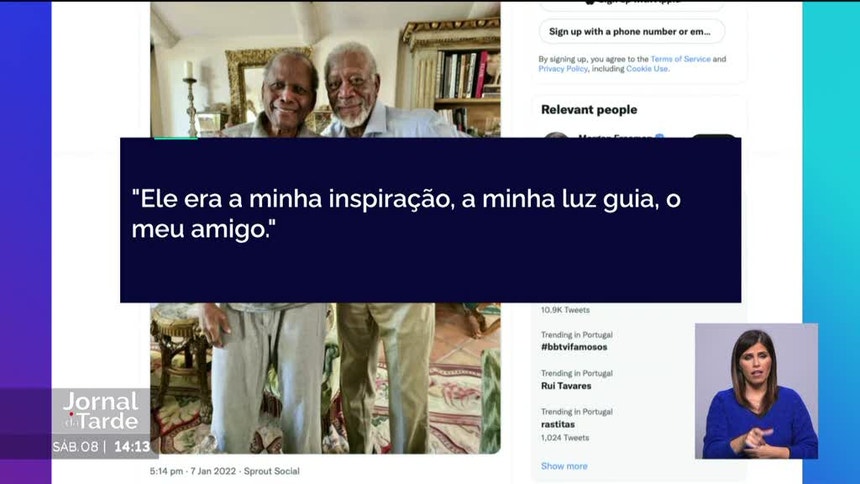The height and width of the screenshot is (484, 860).
Task: Open the Sprout Social source link
Action: pos(271,471)
